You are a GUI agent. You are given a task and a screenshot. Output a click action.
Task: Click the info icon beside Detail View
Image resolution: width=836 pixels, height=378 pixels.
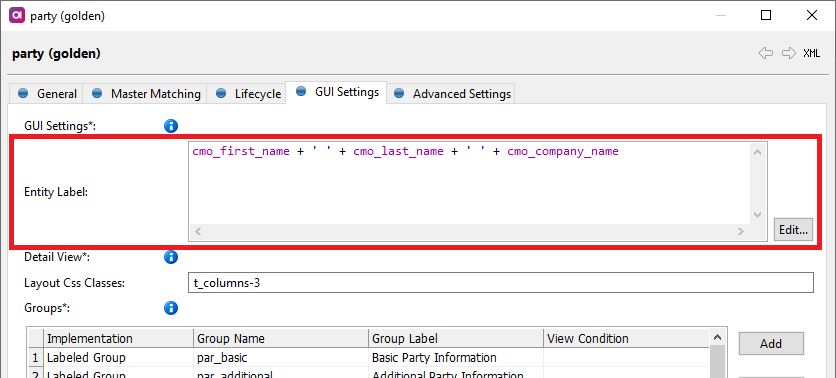click(171, 258)
